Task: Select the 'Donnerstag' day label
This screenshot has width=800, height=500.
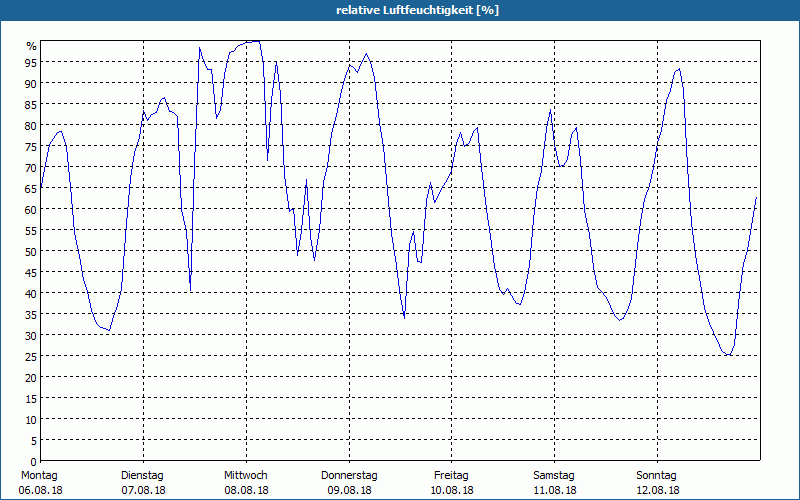Action: click(x=349, y=475)
